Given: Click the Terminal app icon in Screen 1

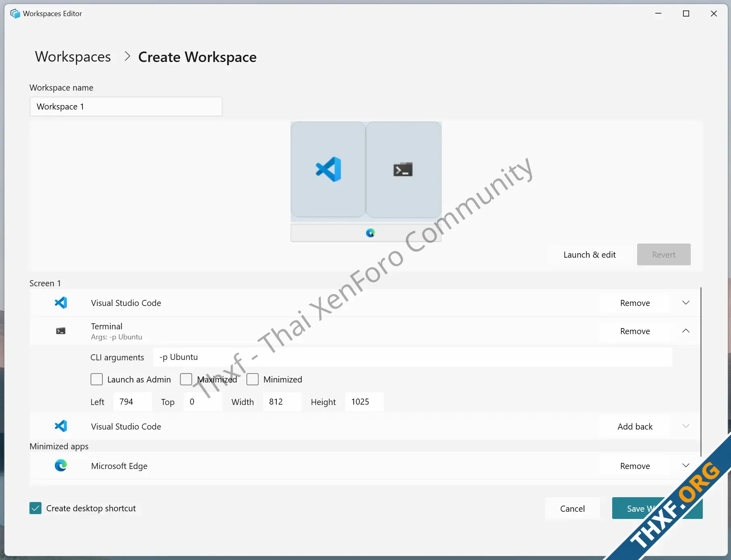Looking at the screenshot, I should 60,331.
